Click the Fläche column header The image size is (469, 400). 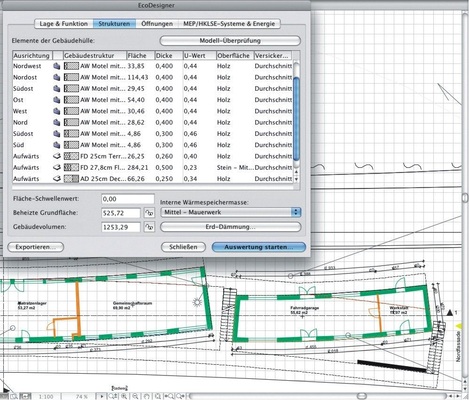click(140, 55)
